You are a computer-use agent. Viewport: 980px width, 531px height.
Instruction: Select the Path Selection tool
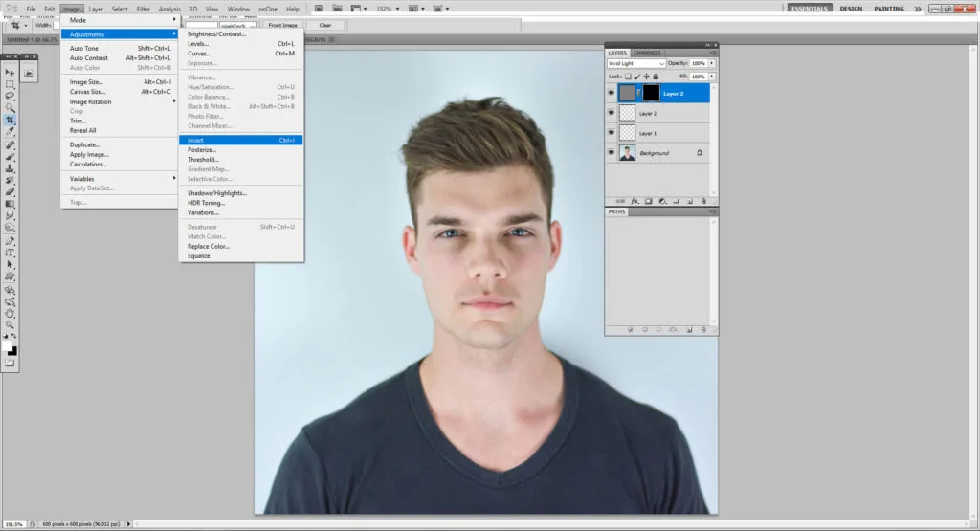coord(10,265)
